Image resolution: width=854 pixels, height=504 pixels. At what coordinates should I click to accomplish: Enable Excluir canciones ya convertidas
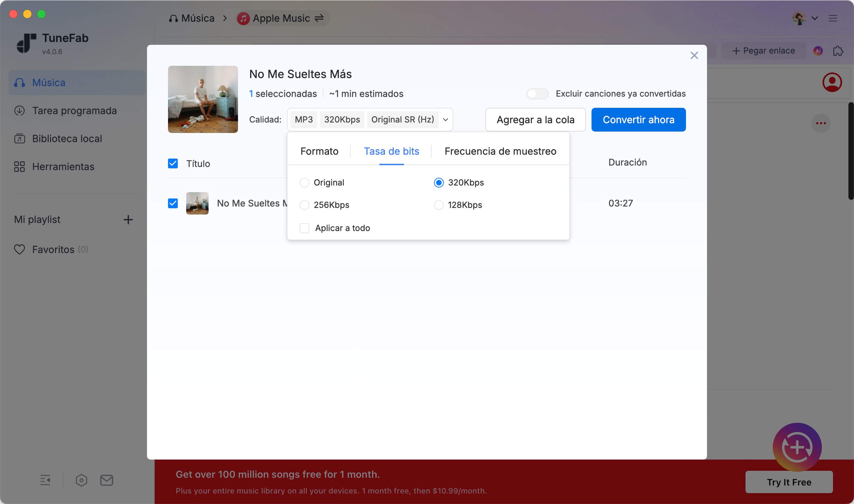click(x=537, y=93)
